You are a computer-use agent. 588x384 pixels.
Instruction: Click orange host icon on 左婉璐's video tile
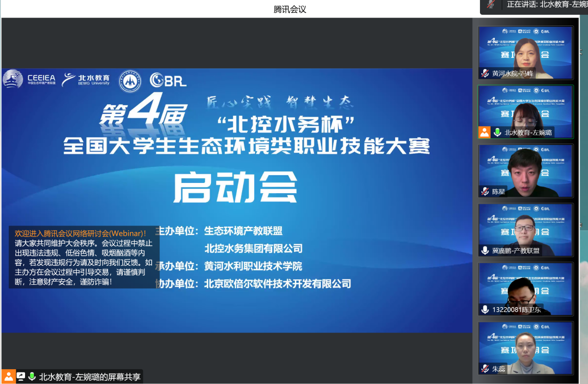(484, 132)
